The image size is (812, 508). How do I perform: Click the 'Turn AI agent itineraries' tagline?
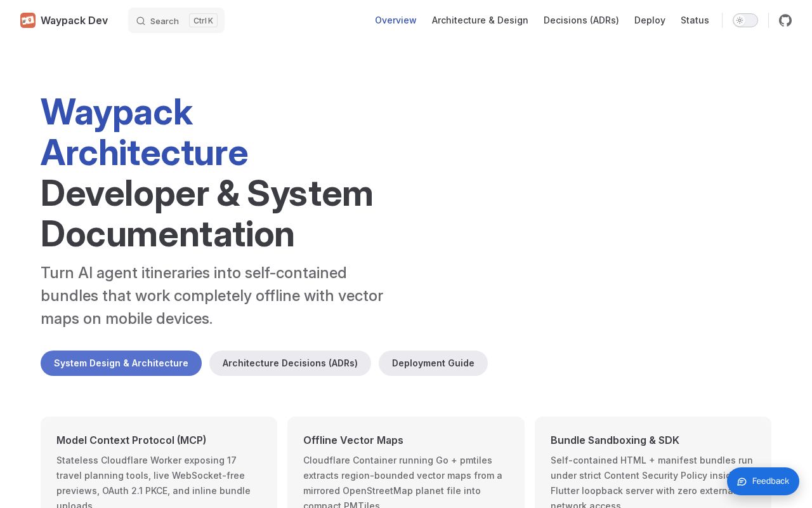pos(212,296)
